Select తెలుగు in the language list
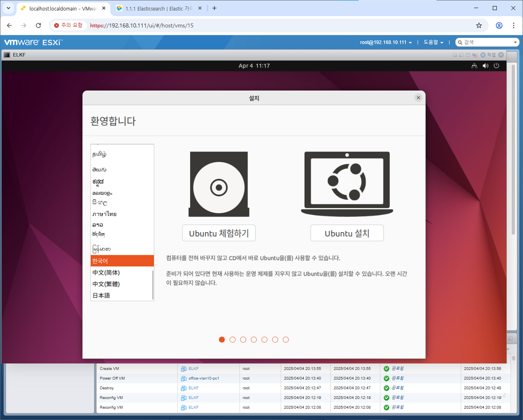The height and width of the screenshot is (420, 523). (122, 170)
